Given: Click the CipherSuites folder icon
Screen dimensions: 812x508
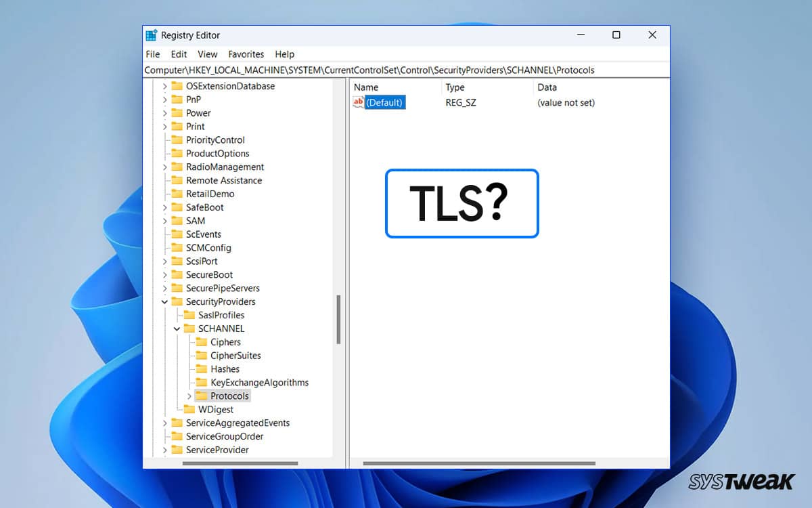Looking at the screenshot, I should [x=203, y=356].
